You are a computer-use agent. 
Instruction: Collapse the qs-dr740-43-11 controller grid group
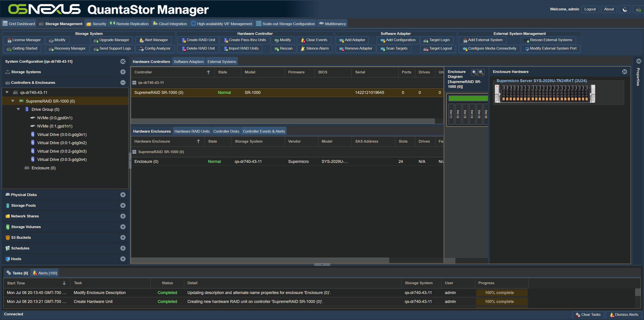click(134, 83)
